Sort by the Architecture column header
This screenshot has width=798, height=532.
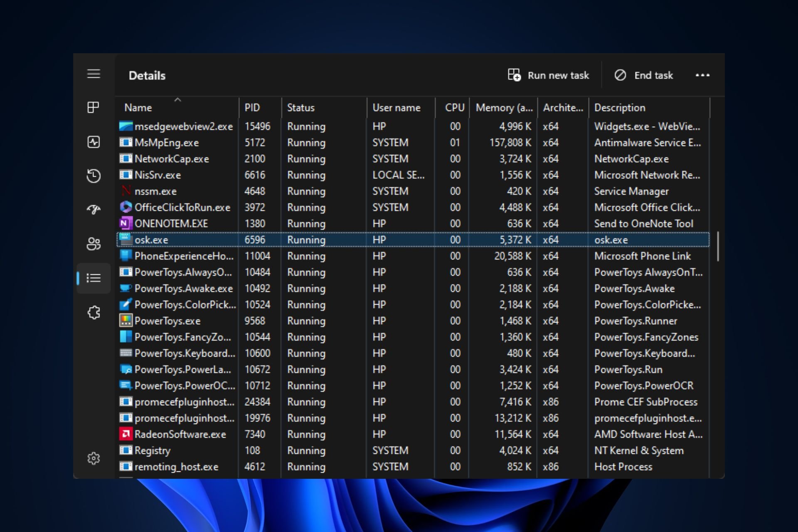coord(563,108)
